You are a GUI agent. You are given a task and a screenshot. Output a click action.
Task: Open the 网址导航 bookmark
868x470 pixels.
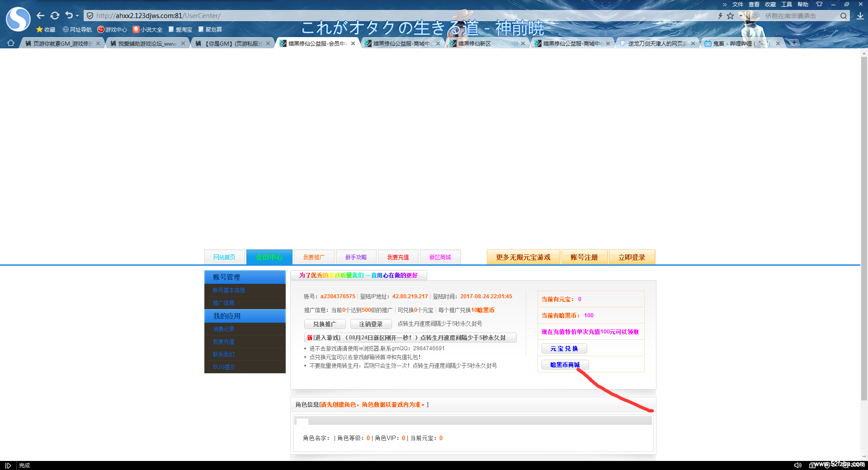[x=77, y=29]
